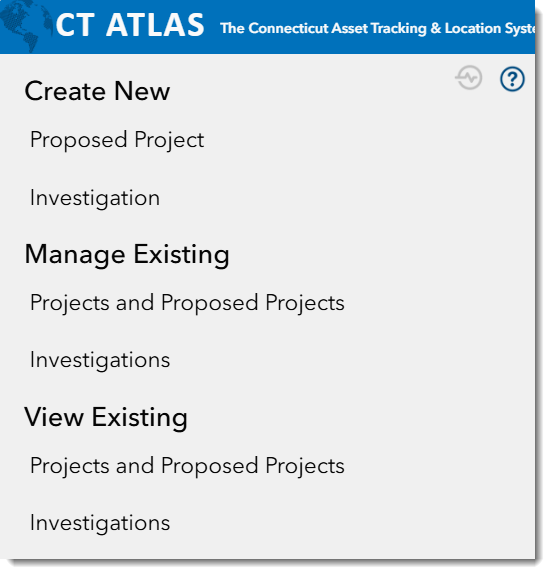This screenshot has width=550, height=574.
Task: Create a new Proposed Project
Action: click(x=117, y=140)
